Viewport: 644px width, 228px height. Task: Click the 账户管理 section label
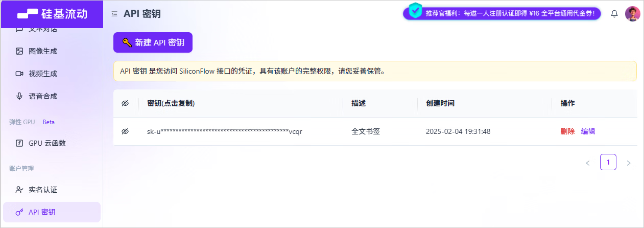tap(21, 168)
